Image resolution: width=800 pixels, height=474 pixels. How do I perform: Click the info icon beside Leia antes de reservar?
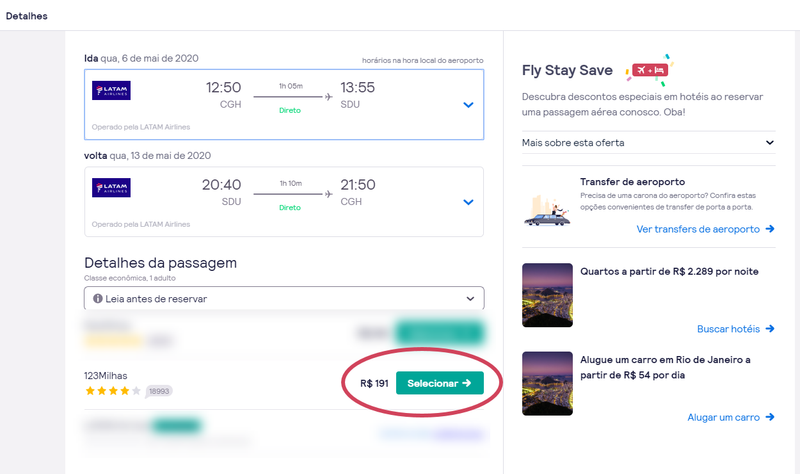98,298
